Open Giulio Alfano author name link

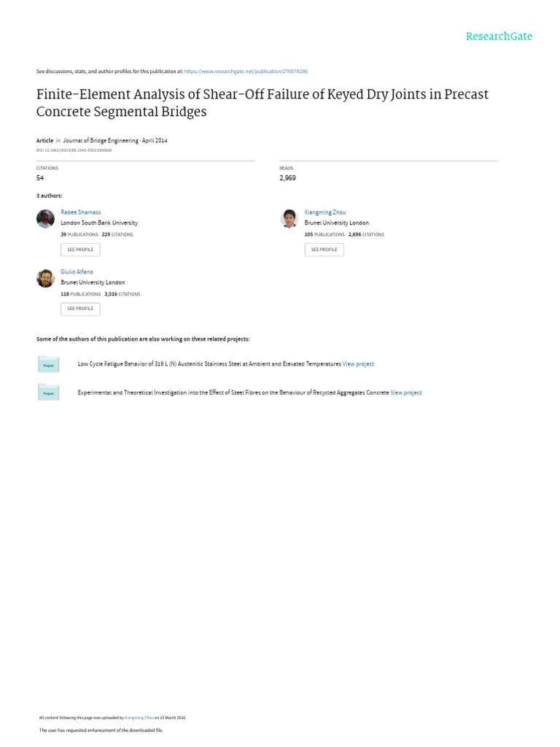[77, 271]
